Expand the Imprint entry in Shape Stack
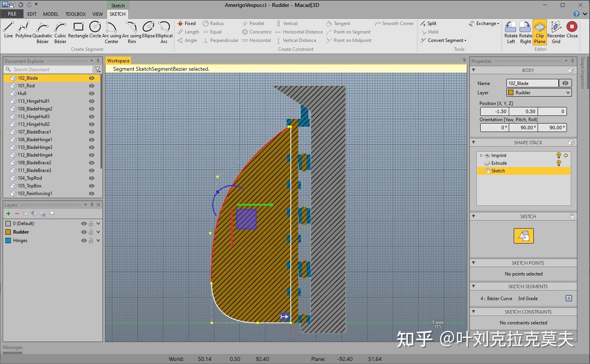590x364 pixels. coord(481,155)
